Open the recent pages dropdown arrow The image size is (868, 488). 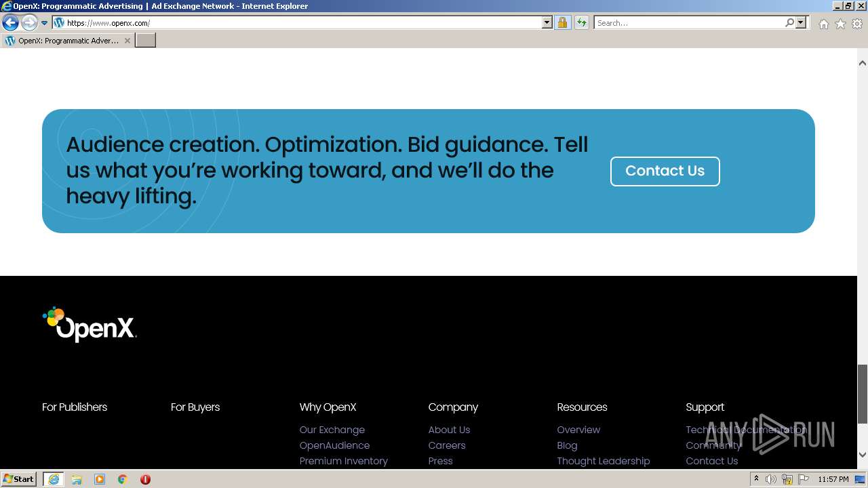point(45,23)
